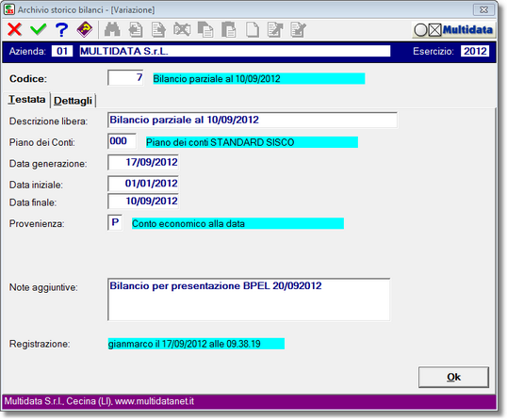Close the Archivio storico bilanci window
Viewport: 507px width, 420px height.
[x=483, y=10]
